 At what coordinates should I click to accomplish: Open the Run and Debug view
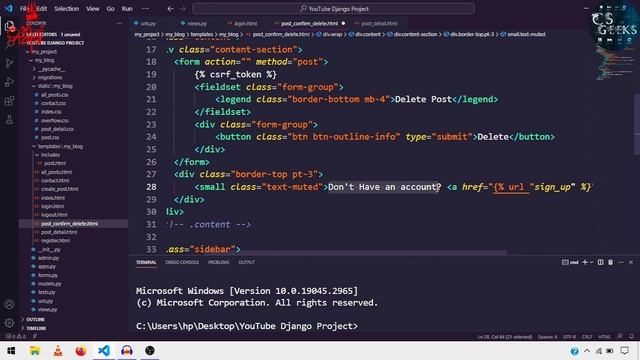tap(9, 82)
